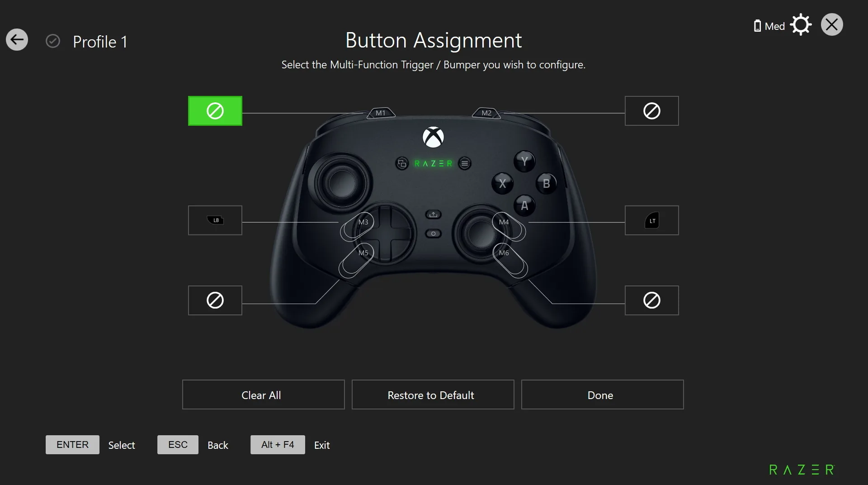Image resolution: width=868 pixels, height=485 pixels.
Task: Click the Alt + F4 Exit hint
Action: pos(290,445)
